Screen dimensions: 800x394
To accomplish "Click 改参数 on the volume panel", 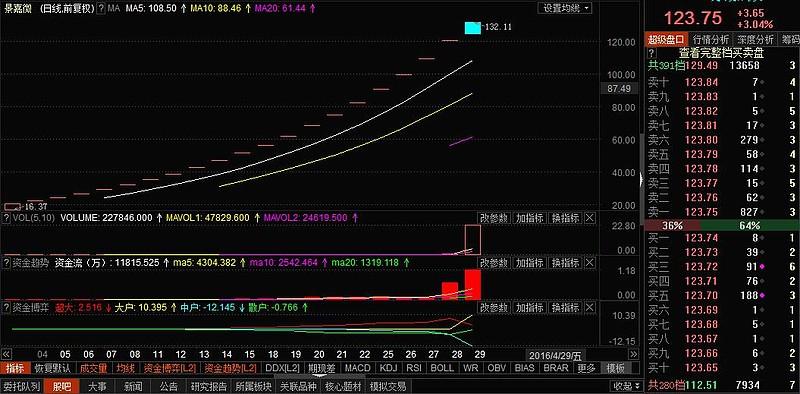I will pyautogui.click(x=493, y=218).
